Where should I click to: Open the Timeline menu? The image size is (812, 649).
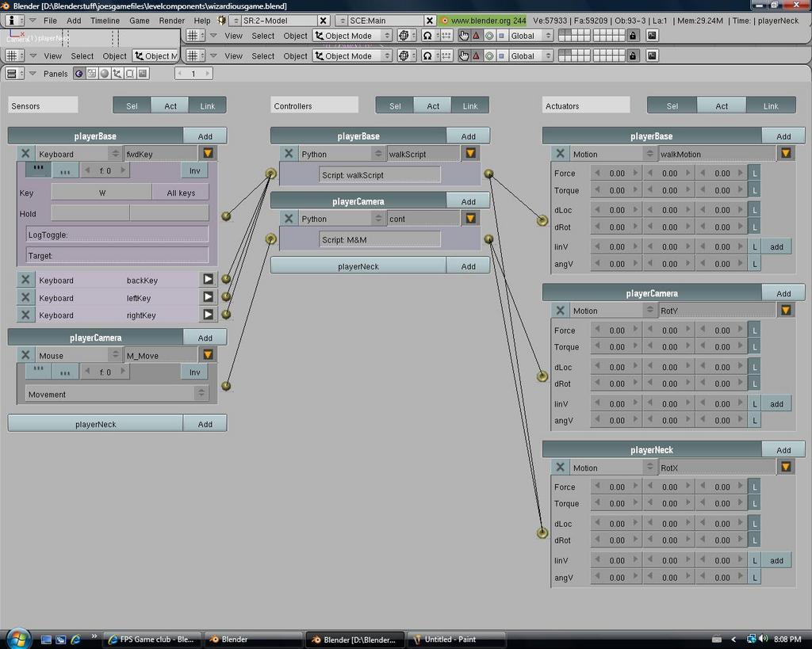point(105,21)
